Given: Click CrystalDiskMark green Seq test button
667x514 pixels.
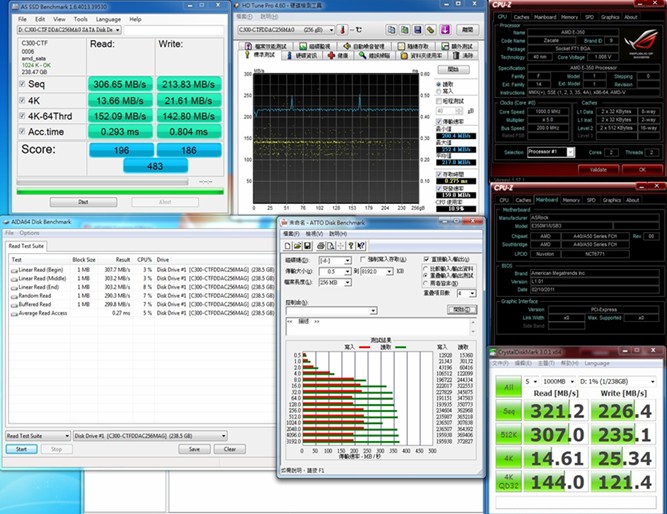Looking at the screenshot, I should tap(509, 411).
